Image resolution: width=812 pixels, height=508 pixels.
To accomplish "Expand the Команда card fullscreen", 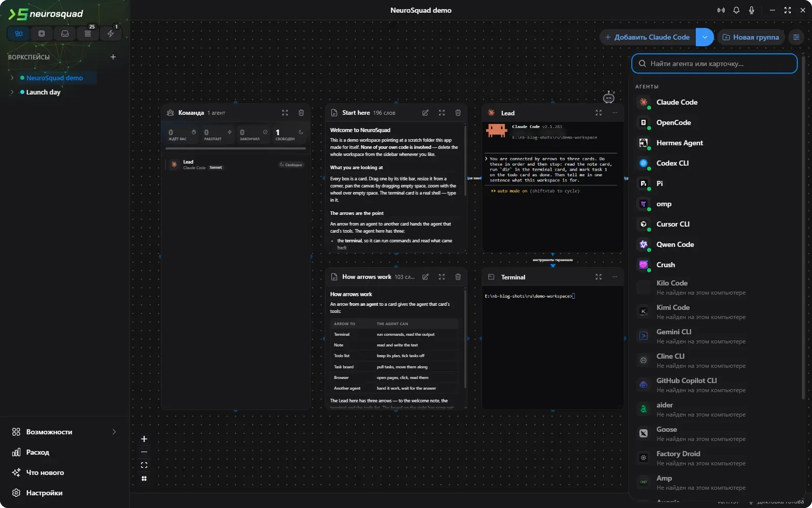I will pos(285,113).
